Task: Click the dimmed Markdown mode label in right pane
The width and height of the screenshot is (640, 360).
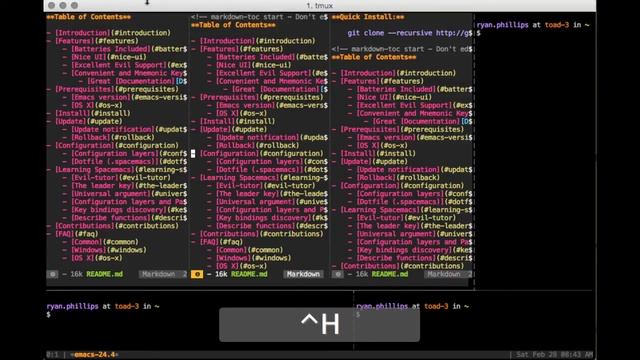Action: [x=444, y=274]
